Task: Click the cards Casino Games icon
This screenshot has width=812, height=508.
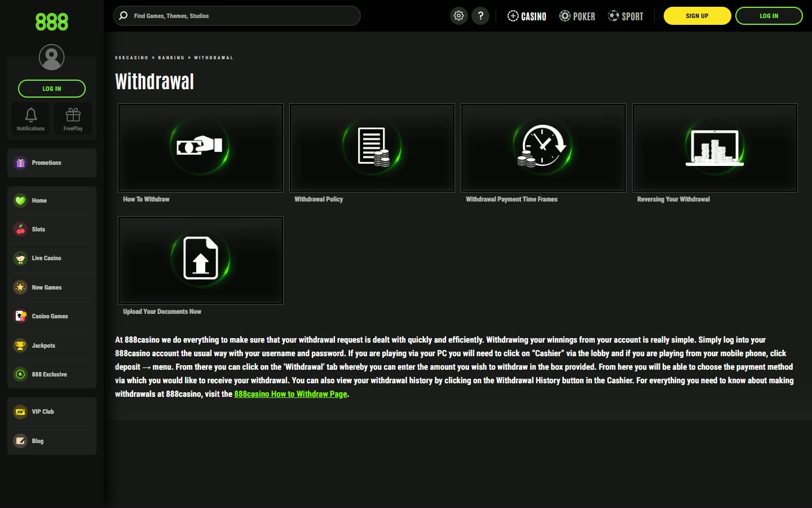Action: (20, 316)
